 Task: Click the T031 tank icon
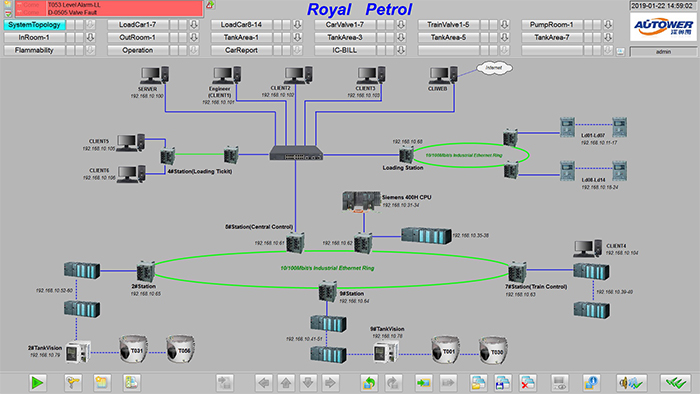pos(133,348)
